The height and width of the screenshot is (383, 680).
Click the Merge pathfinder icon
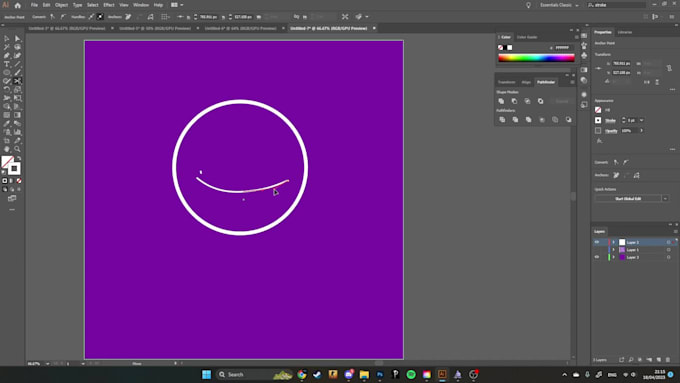click(528, 120)
